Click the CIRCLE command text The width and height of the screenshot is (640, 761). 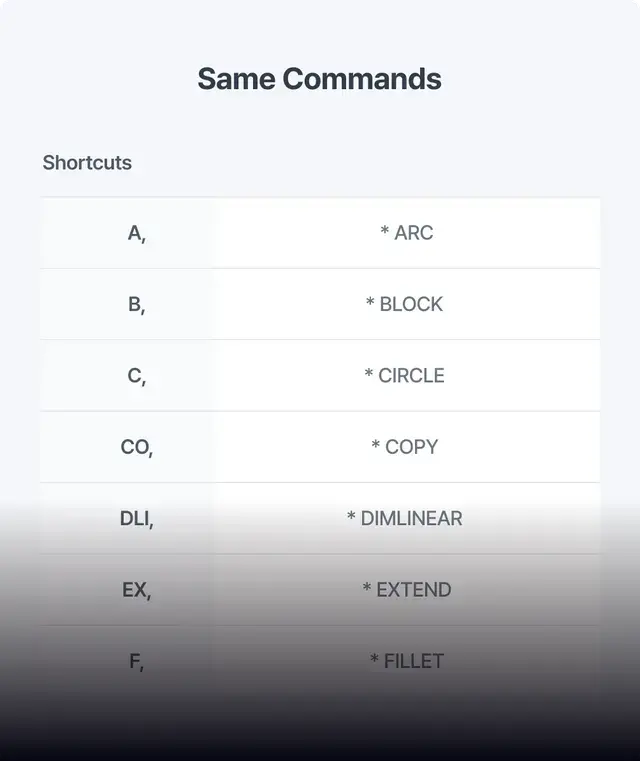point(411,376)
